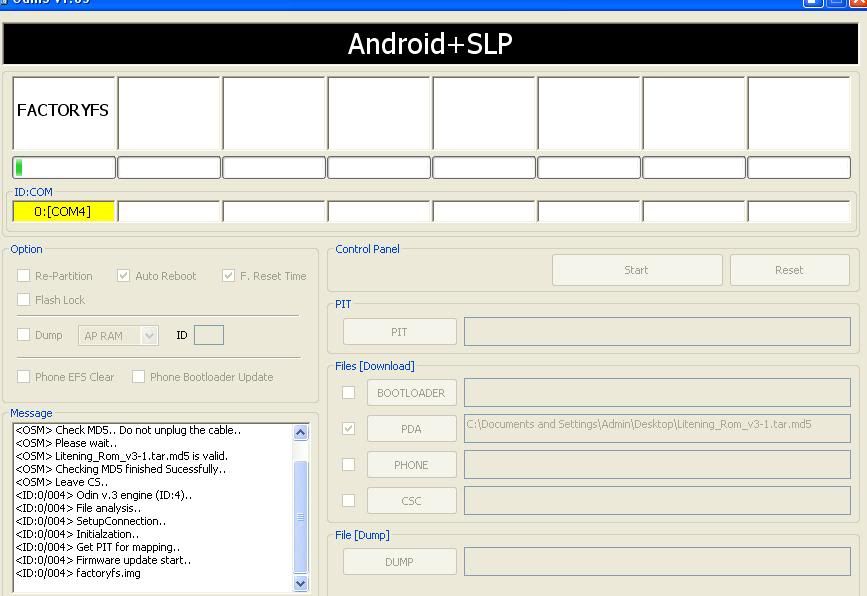Viewport: 867px width, 596px height.
Task: Toggle the Auto Reboot checkbox
Action: point(124,276)
